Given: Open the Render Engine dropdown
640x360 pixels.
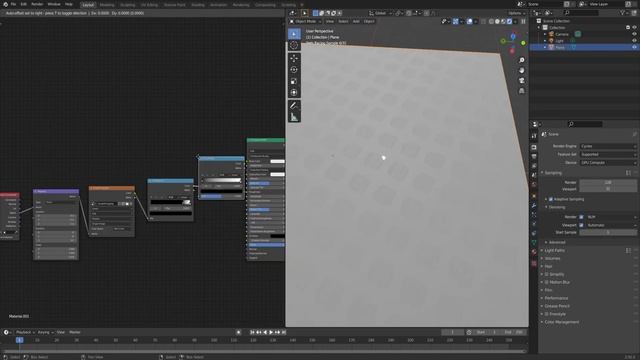Looking at the screenshot, I should [x=608, y=146].
